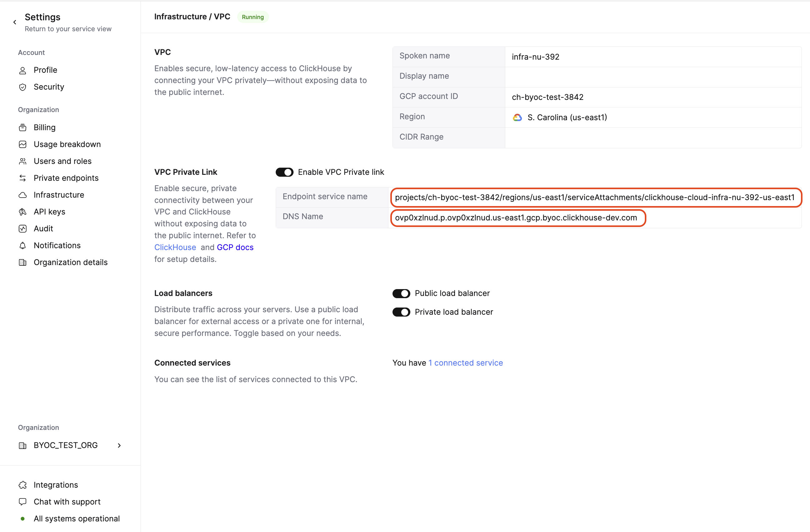Expand the BYOC_TEST_ORG organization switcher chevron
Screen dimensions: 810x532
[x=119, y=445]
